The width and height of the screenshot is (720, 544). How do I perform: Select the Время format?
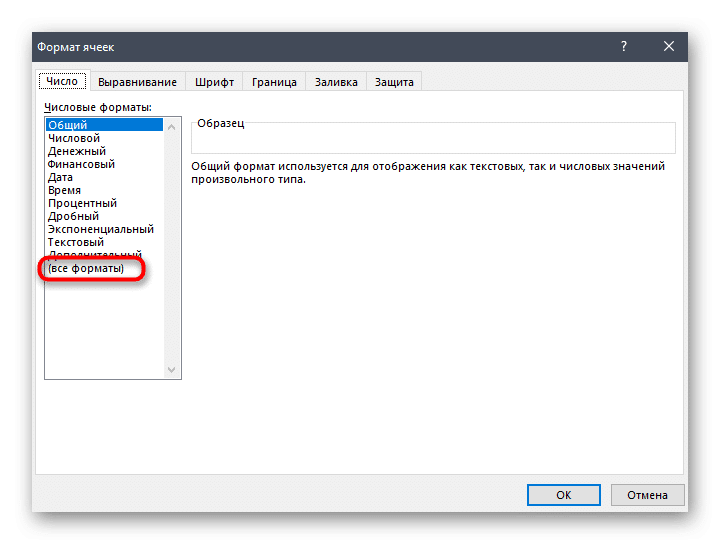pos(104,190)
